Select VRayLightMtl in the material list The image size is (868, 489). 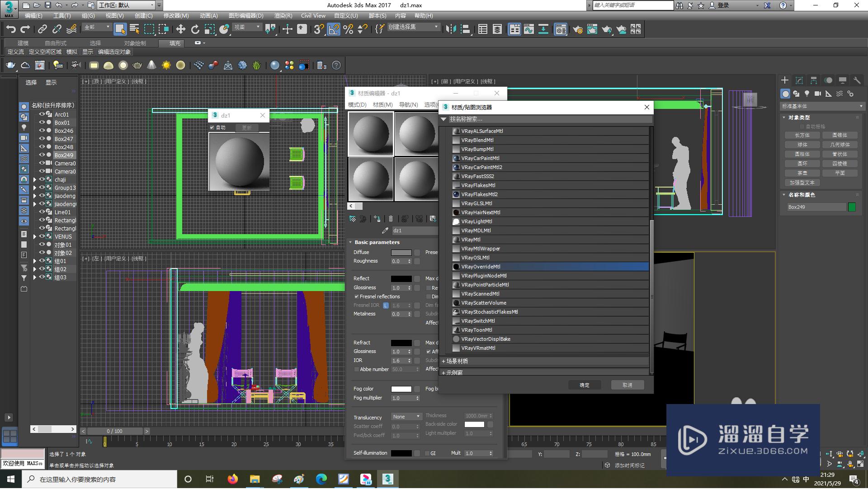tap(551, 221)
